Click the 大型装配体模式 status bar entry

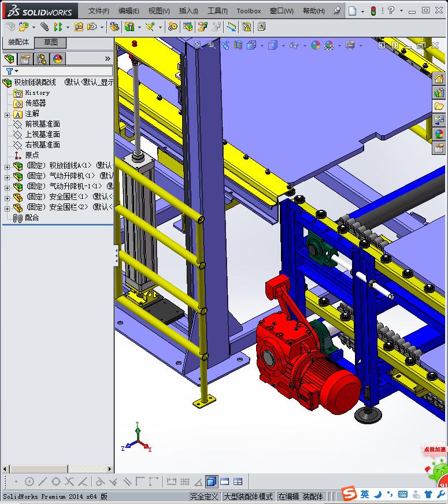click(248, 496)
